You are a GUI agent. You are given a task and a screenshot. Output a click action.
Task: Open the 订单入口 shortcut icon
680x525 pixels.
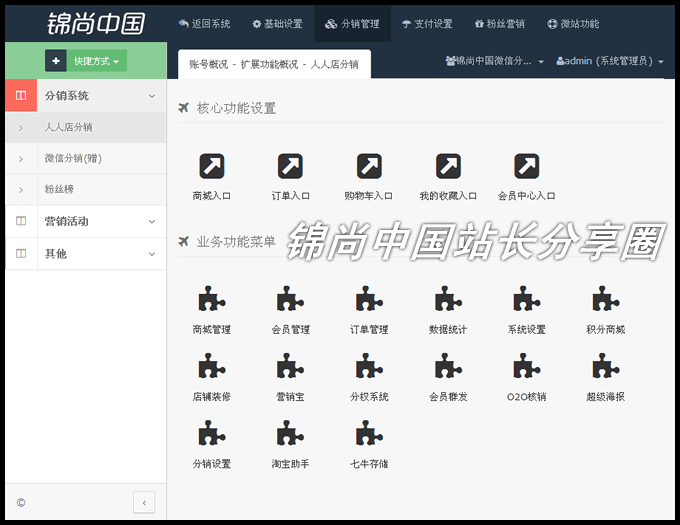290,166
